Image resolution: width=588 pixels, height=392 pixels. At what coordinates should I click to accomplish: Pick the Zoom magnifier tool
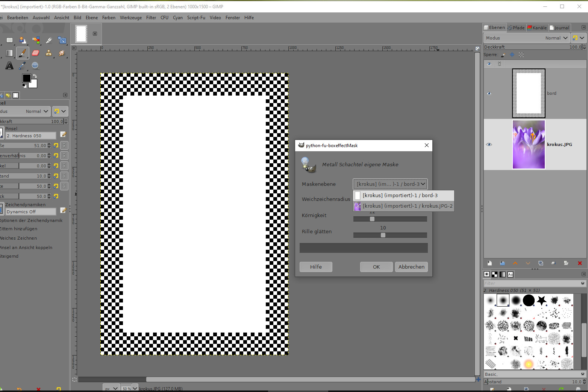[x=36, y=66]
